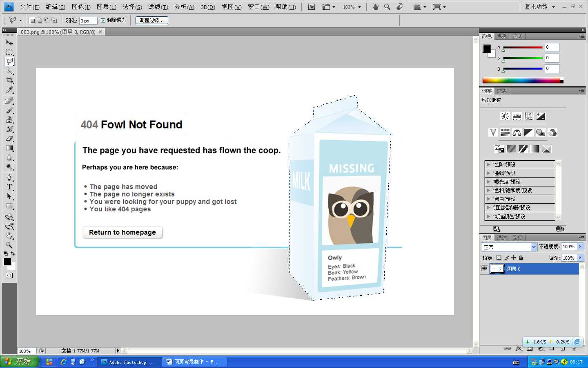Switch to the 通道 tab
Viewport: 588px width, 368px height.
(x=502, y=238)
